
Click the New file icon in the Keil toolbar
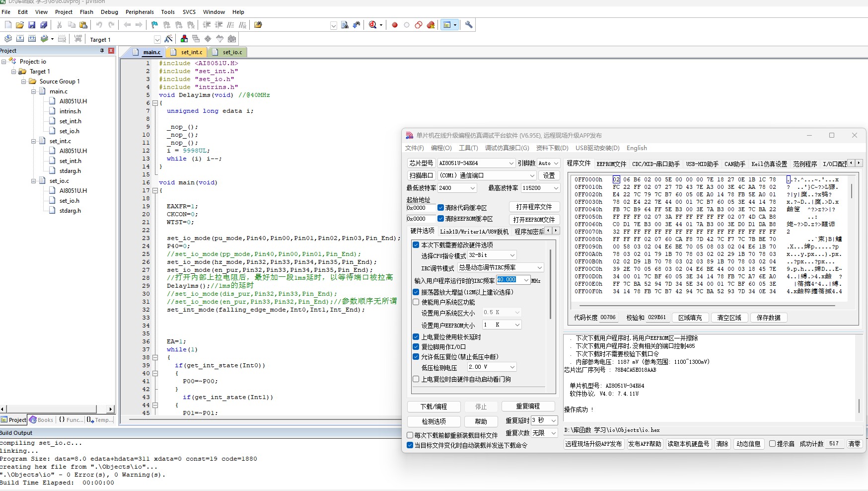coord(8,25)
